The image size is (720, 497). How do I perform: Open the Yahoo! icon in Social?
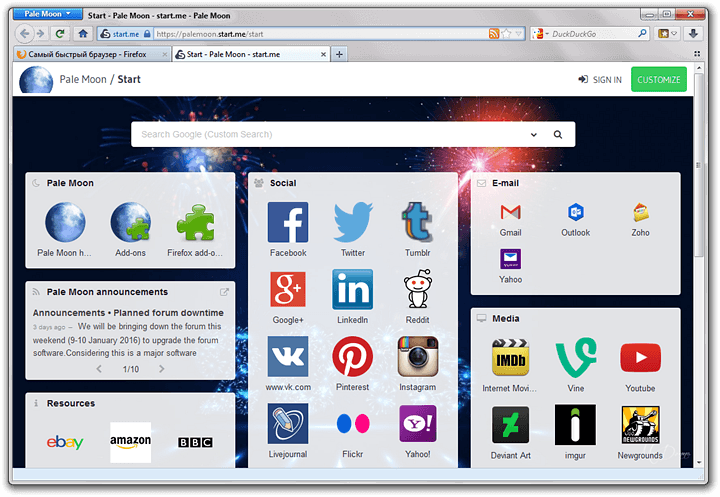pyautogui.click(x=417, y=424)
